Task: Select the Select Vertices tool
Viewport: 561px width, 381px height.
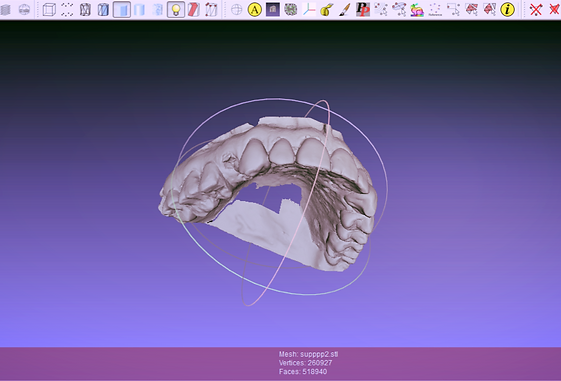Action: [381, 10]
